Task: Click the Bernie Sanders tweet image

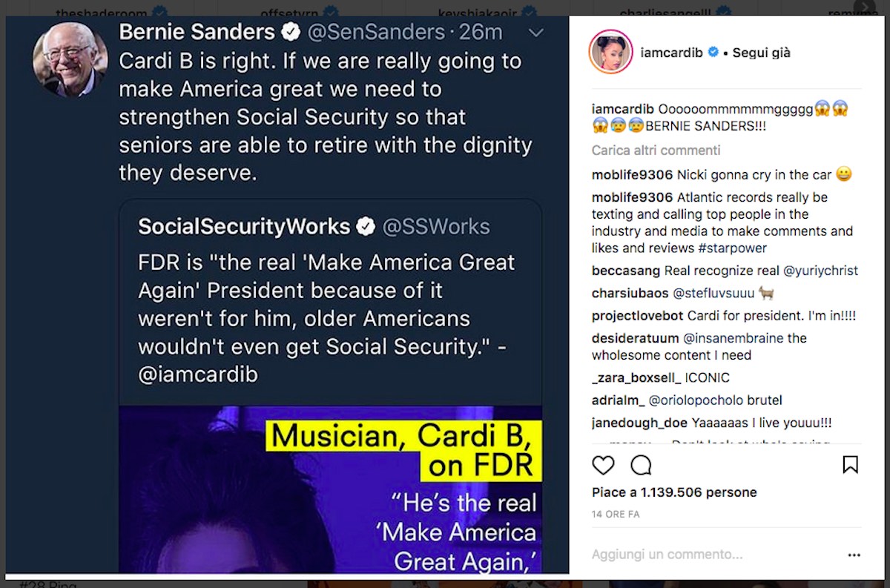Action: coord(287,297)
